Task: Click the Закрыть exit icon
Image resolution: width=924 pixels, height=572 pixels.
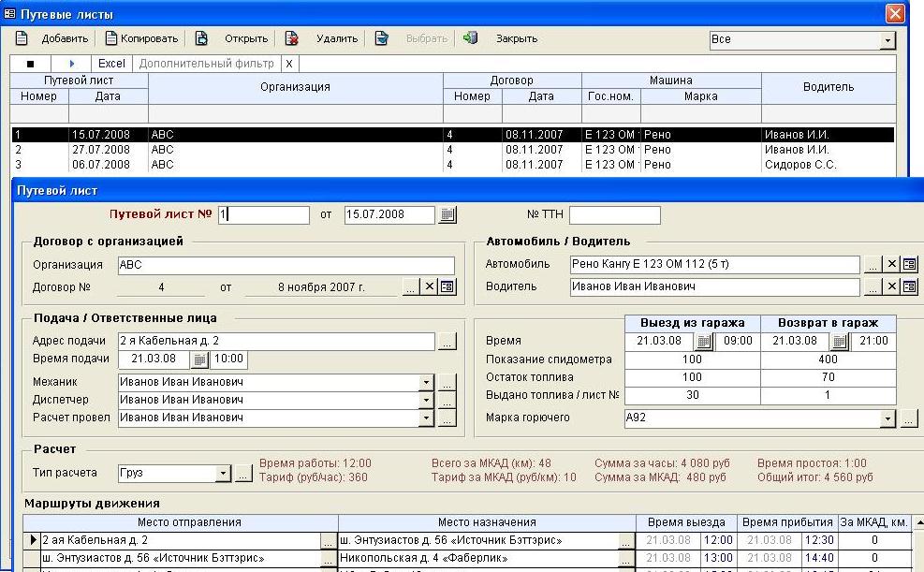Action: click(470, 39)
